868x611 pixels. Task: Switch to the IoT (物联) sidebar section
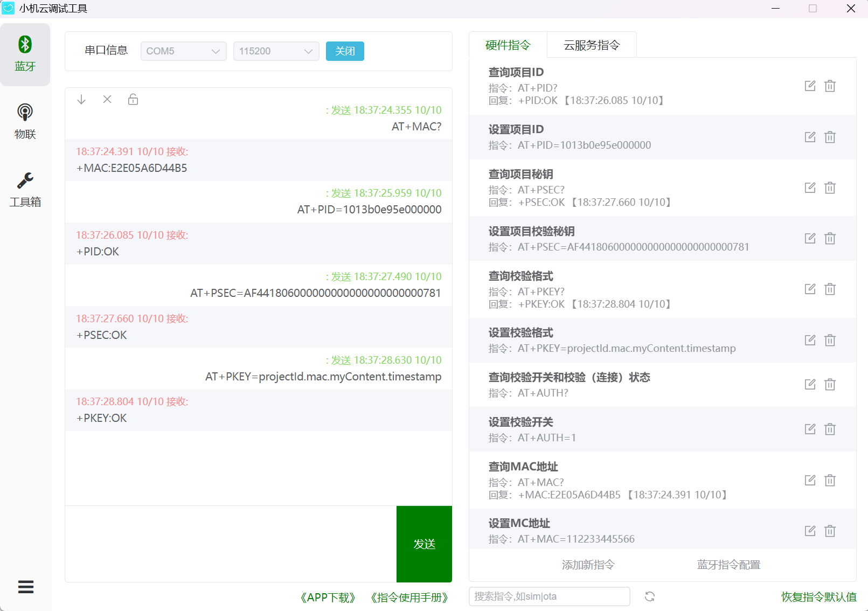25,121
